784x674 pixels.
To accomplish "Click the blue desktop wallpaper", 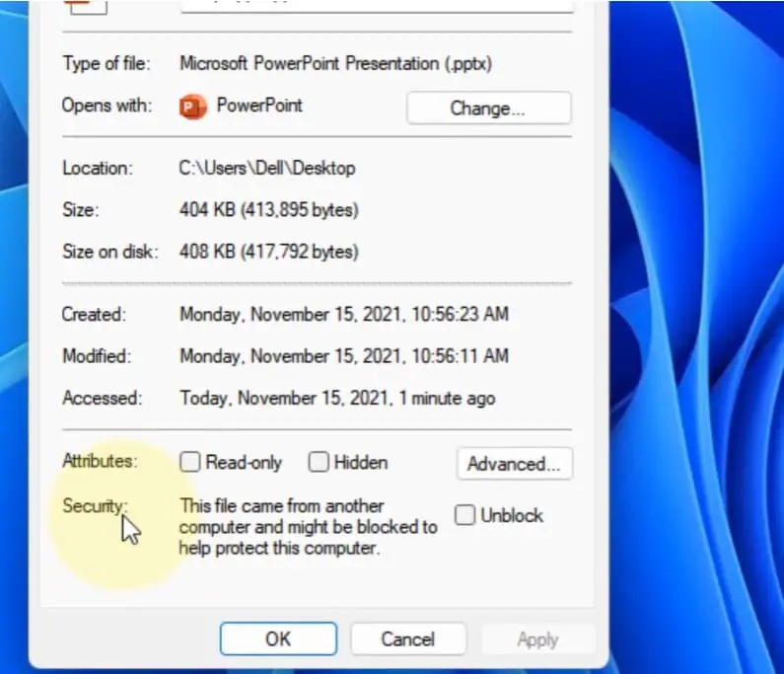I will pos(700,296).
